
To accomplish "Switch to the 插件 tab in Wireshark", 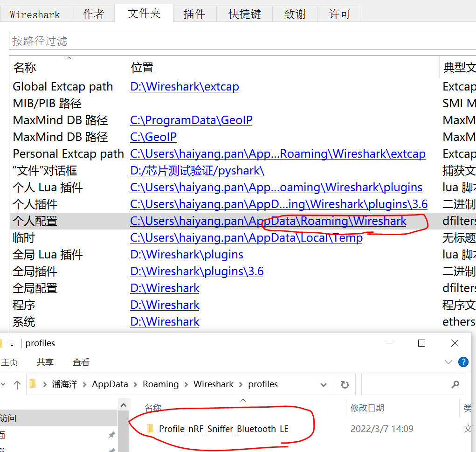I will [194, 14].
